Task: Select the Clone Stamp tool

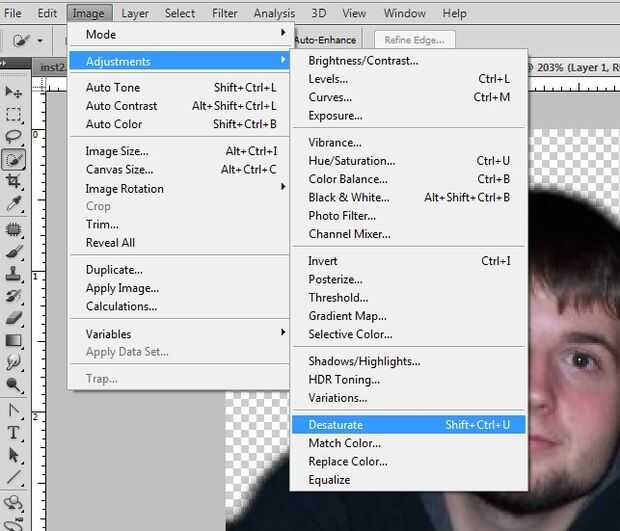Action: tap(13, 274)
